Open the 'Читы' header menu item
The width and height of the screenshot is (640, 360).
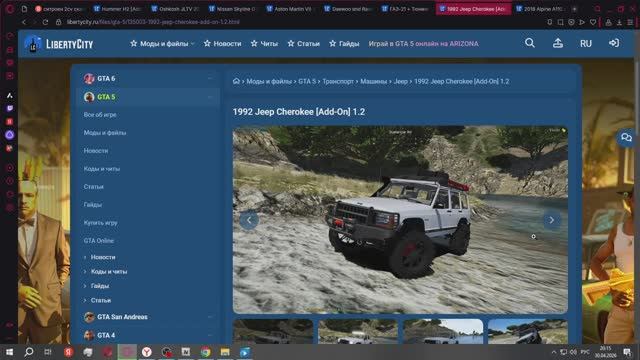coord(264,43)
